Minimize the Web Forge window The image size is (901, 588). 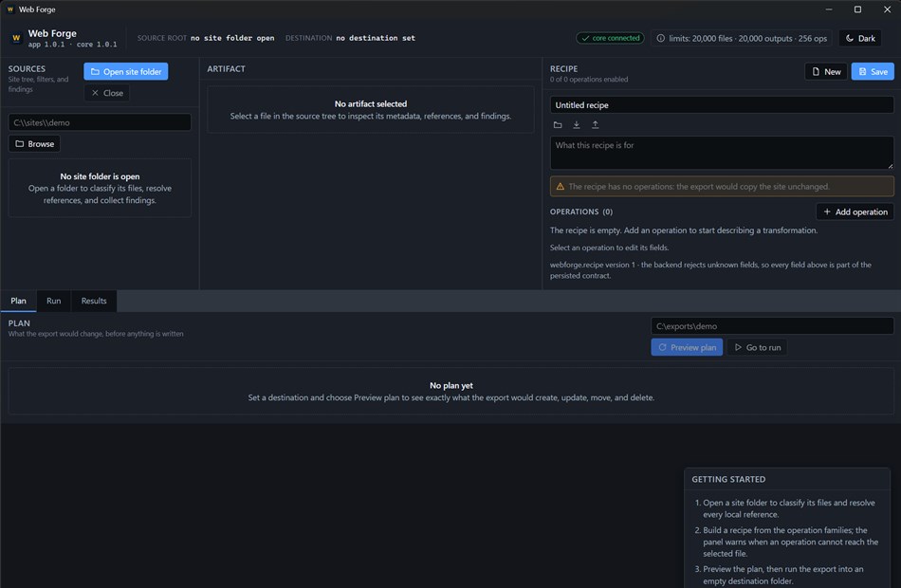pyautogui.click(x=829, y=9)
